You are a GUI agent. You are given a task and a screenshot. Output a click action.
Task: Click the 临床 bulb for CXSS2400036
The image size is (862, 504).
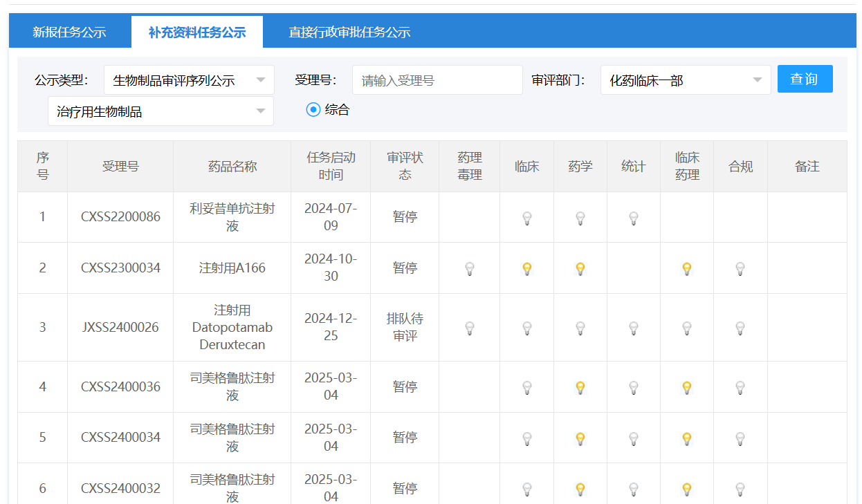point(527,388)
